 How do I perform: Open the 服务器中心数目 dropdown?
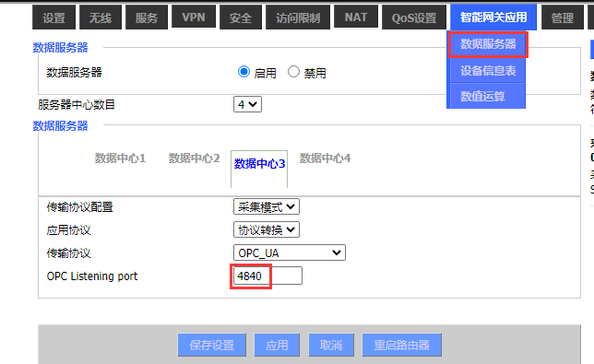coord(247,104)
